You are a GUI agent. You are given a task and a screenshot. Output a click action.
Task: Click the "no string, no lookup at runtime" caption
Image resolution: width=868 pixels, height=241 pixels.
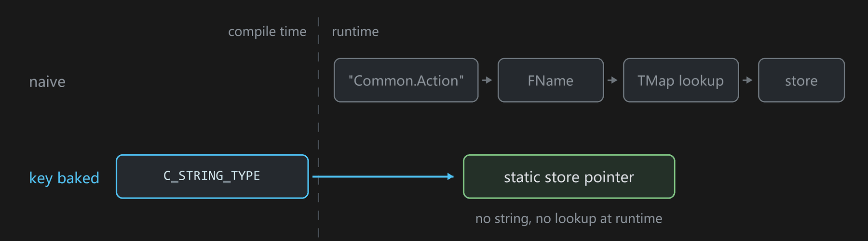pos(569,218)
